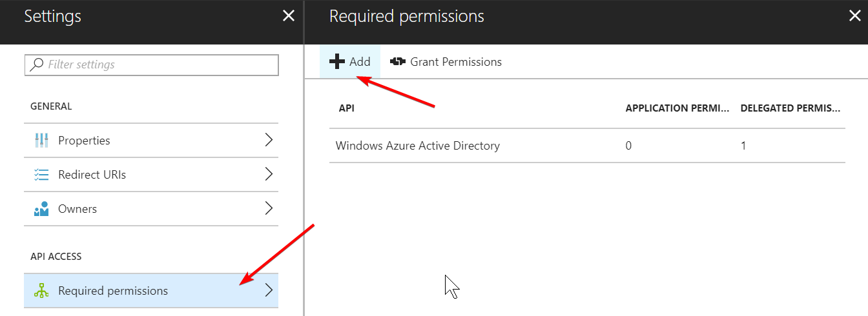Click the application permissions count 0

[x=628, y=146]
